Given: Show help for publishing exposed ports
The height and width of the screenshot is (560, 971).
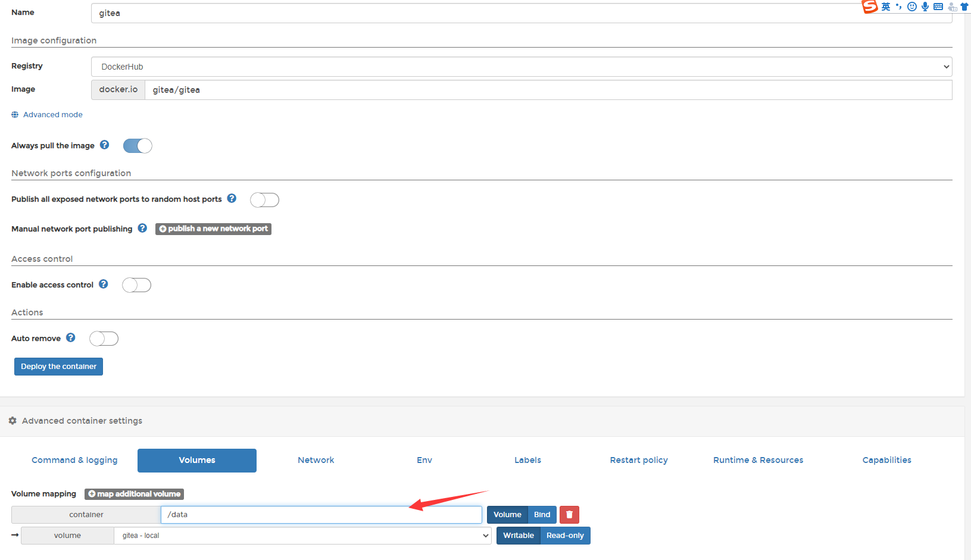Looking at the screenshot, I should [232, 198].
